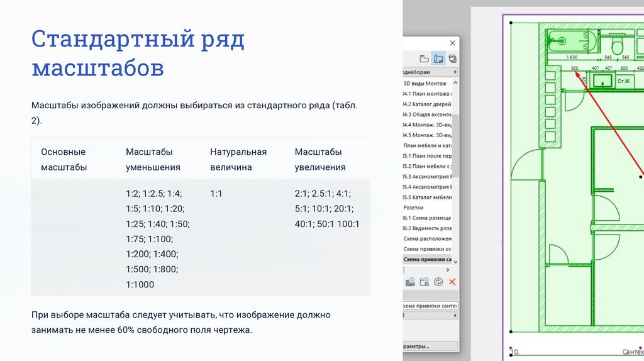Click the '1:1' table cell
The height and width of the screenshot is (361, 644).
216,194
